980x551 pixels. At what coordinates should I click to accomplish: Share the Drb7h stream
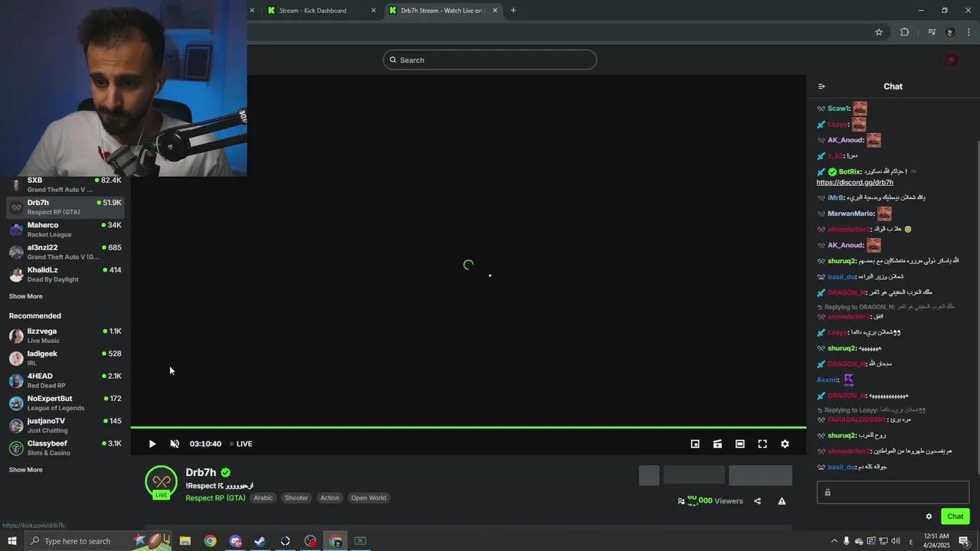(757, 501)
